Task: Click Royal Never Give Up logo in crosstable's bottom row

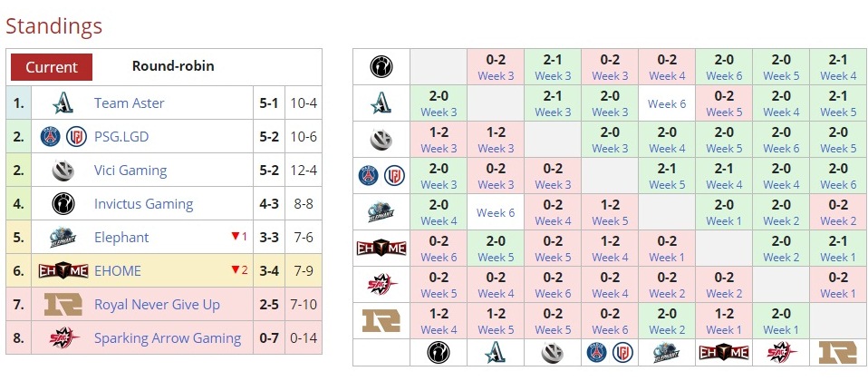Action: (x=837, y=352)
